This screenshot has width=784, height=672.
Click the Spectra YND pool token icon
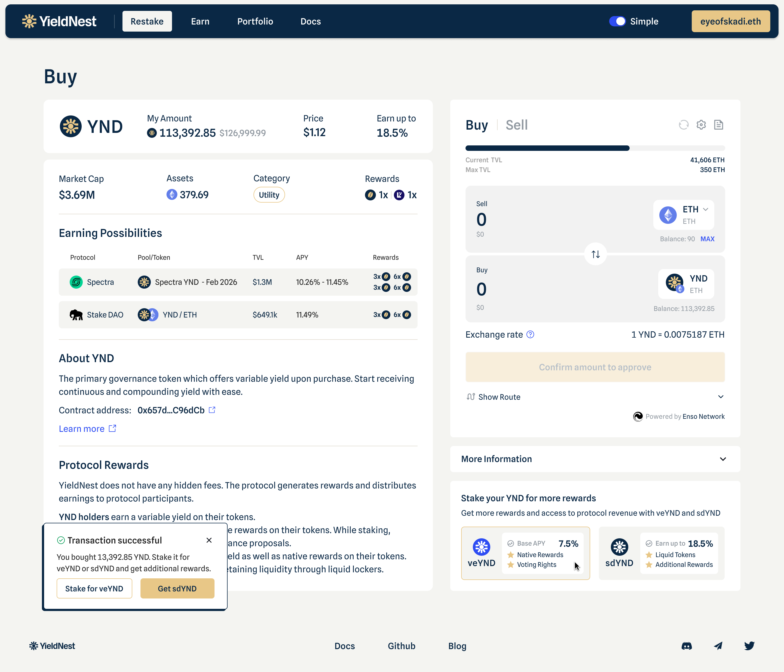tap(144, 282)
